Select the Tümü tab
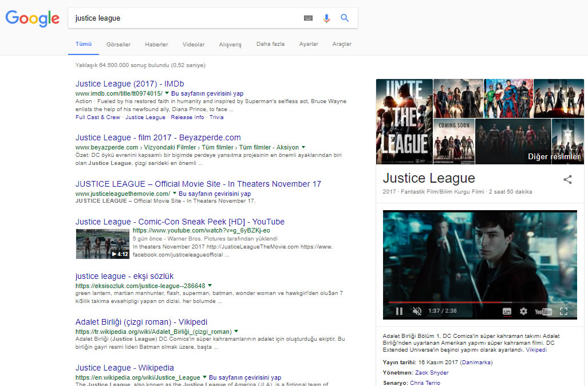This screenshot has width=588, height=386. [x=83, y=44]
